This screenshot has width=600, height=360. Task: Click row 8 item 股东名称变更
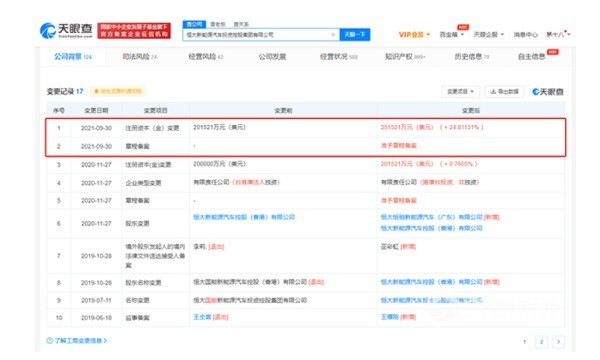click(x=143, y=283)
